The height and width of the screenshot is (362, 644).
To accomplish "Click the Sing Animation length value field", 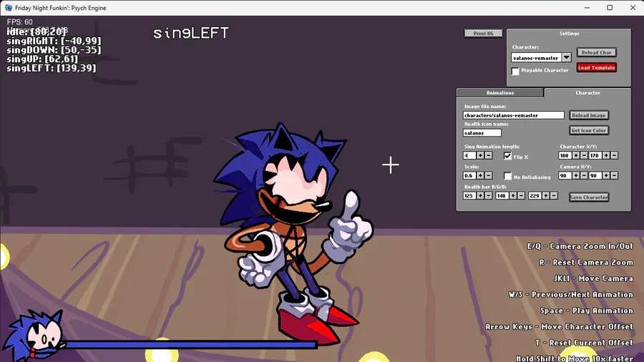I will tap(469, 155).
